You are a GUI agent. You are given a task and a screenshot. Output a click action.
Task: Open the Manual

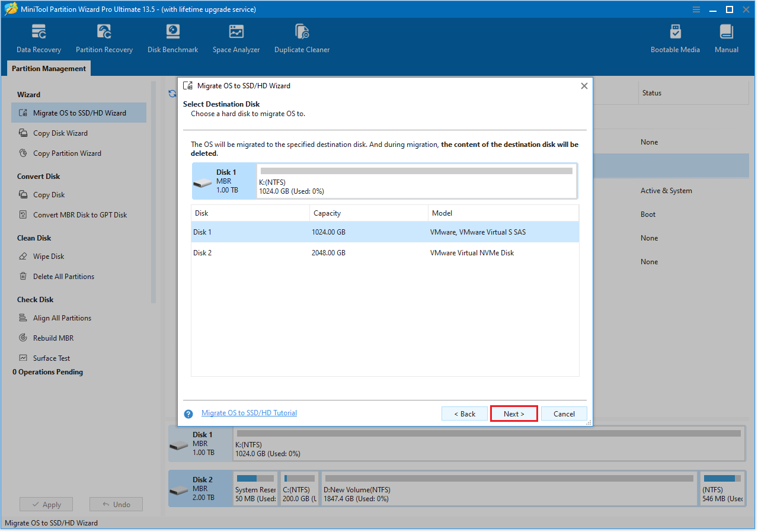pos(726,37)
